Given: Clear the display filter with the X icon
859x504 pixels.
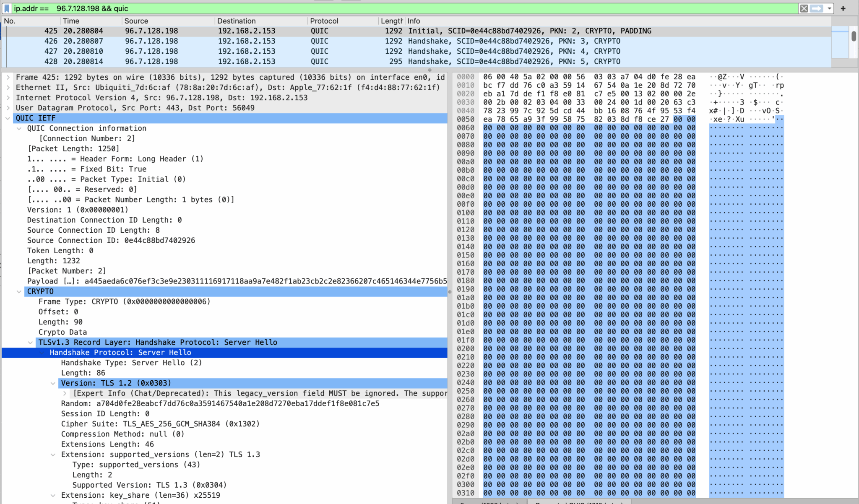Looking at the screenshot, I should 804,8.
